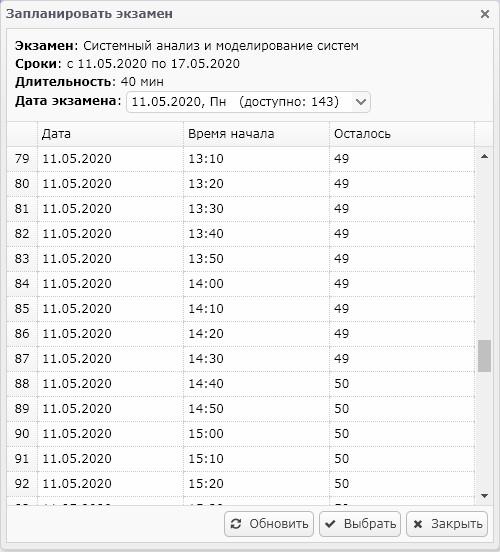Open the Дата экзамена dropdown arrow

pyautogui.click(x=361, y=102)
